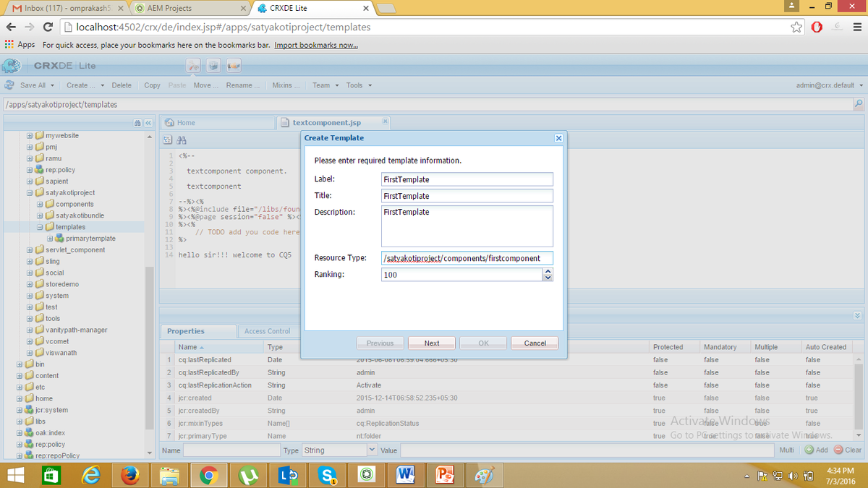The height and width of the screenshot is (488, 868).
Task: Expand the components folder node
Action: tap(40, 204)
